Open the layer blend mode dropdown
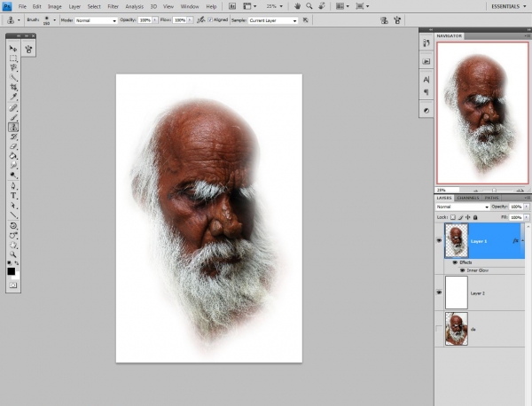This screenshot has width=532, height=406. coord(462,207)
